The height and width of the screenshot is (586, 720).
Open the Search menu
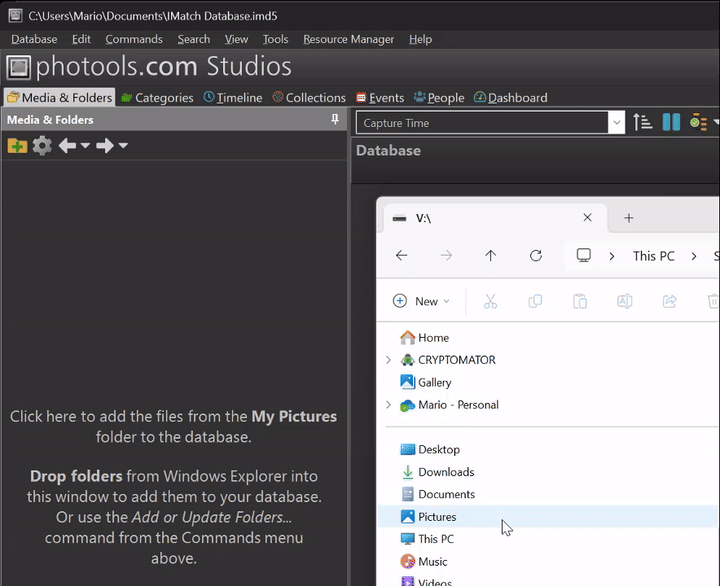point(194,39)
